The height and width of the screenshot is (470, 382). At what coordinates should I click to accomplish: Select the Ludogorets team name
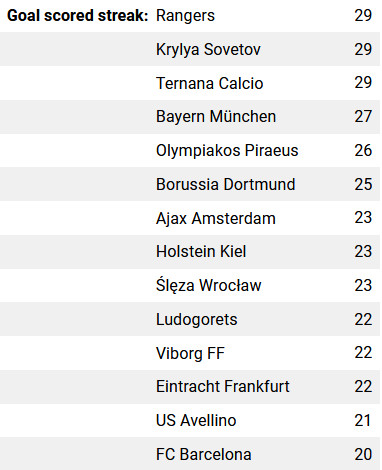(x=197, y=319)
